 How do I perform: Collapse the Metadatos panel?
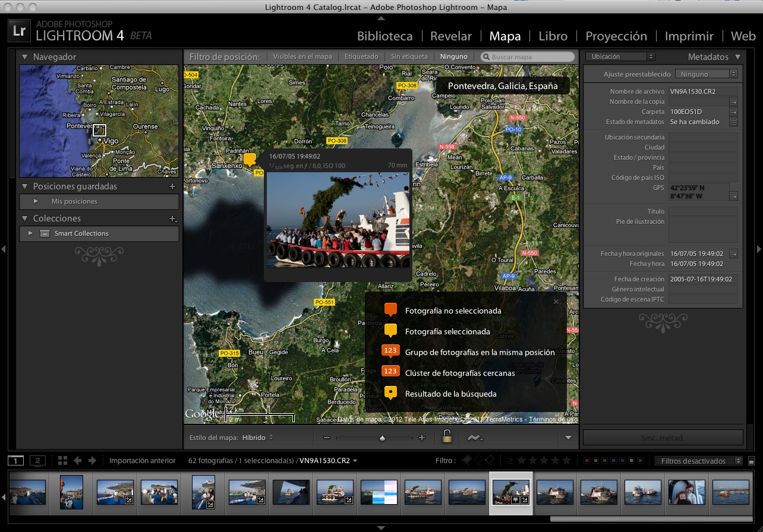737,57
